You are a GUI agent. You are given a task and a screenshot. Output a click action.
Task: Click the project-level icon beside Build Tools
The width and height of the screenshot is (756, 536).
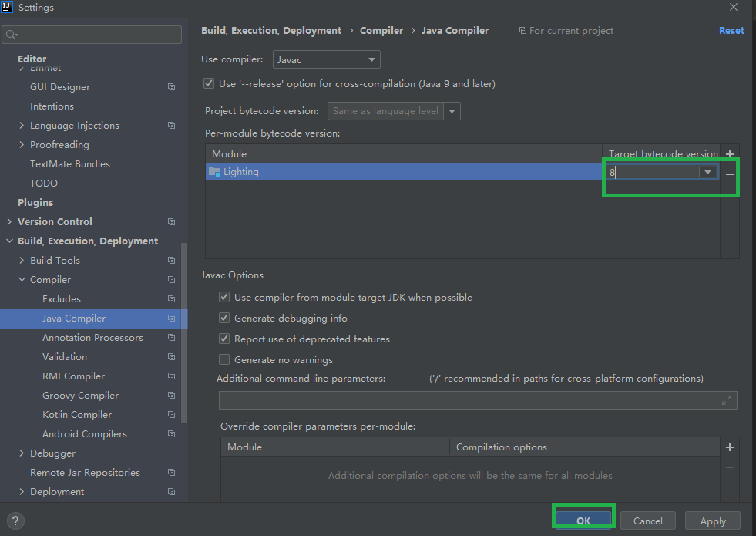click(x=171, y=261)
